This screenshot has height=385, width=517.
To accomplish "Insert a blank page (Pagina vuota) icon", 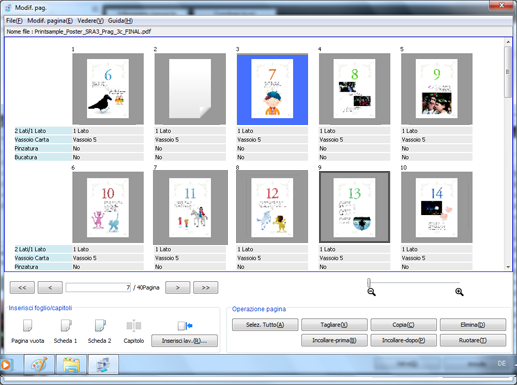I will (27, 325).
